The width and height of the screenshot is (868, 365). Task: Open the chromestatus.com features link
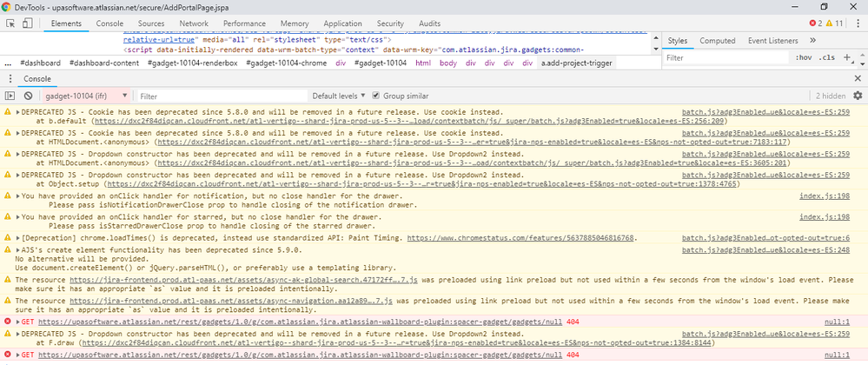[x=521, y=238]
